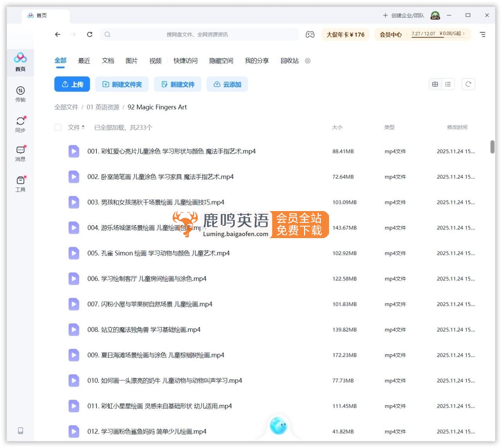Click the game controller icon beside the search bar
The height and width of the screenshot is (448, 502).
click(x=310, y=35)
